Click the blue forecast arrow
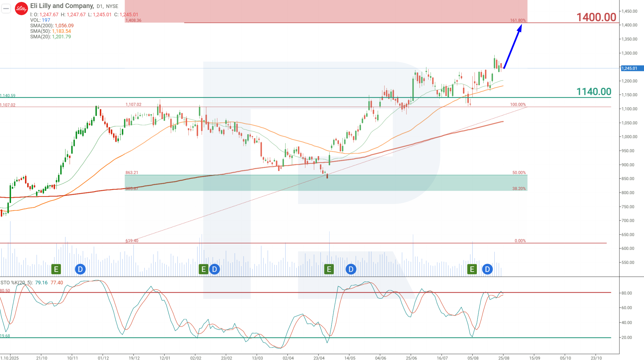The height and width of the screenshot is (361, 644). (x=513, y=46)
